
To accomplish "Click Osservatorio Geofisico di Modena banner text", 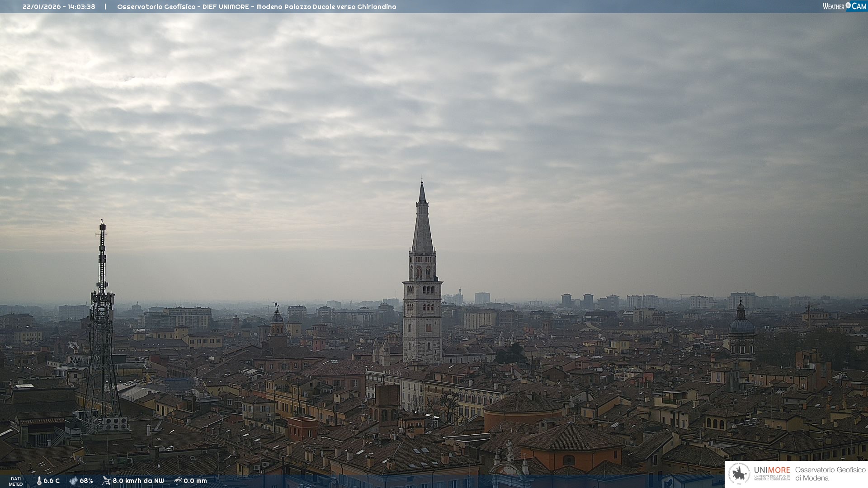I will [x=830, y=474].
